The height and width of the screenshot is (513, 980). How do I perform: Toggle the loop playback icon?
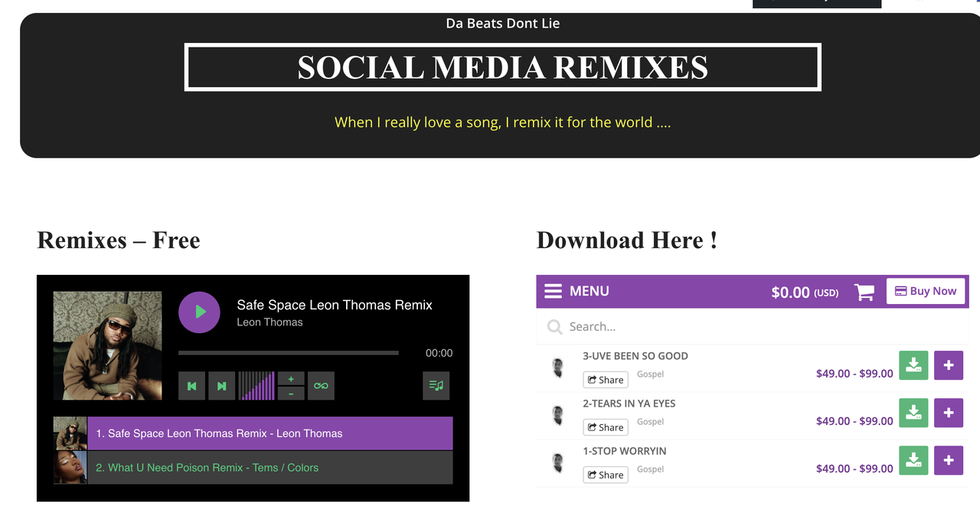(321, 386)
